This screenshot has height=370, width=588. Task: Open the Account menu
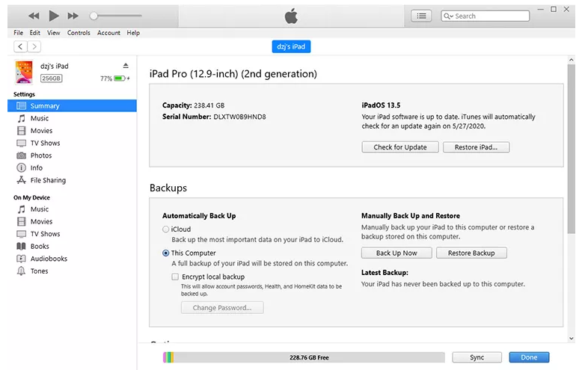pyautogui.click(x=108, y=33)
